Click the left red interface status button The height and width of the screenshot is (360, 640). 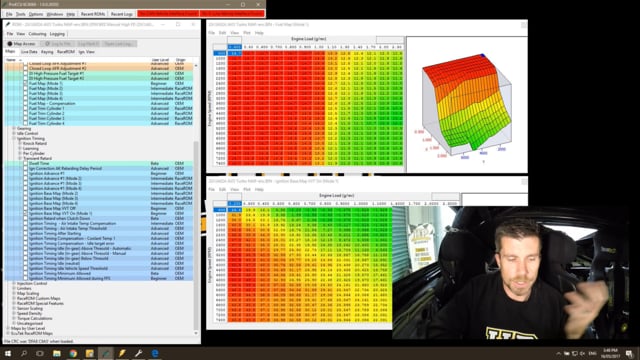click(x=168, y=14)
